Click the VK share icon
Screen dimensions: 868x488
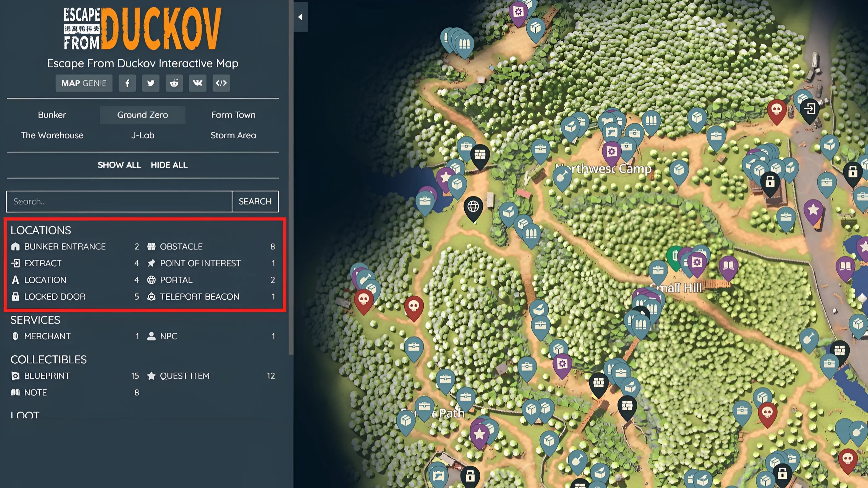point(198,83)
